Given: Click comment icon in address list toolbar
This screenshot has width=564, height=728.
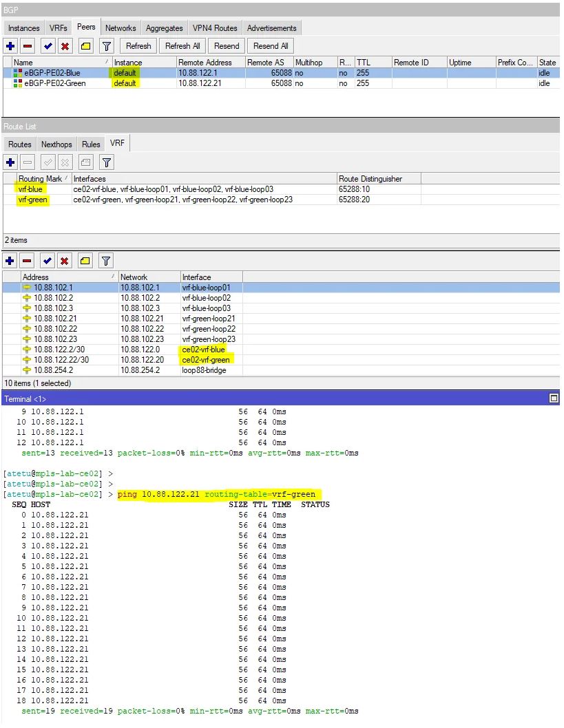Looking at the screenshot, I should [x=85, y=261].
